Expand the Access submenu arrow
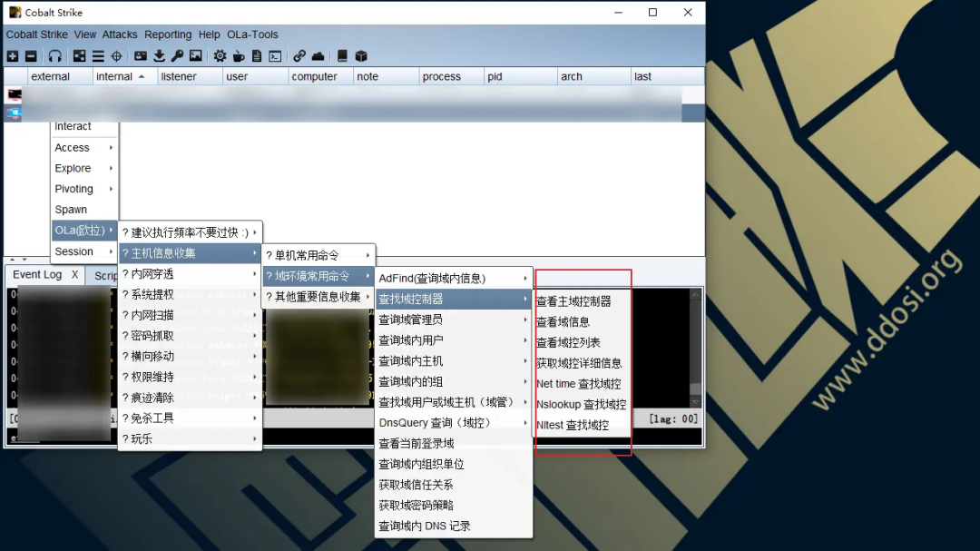This screenshot has width=980, height=551. point(112,148)
